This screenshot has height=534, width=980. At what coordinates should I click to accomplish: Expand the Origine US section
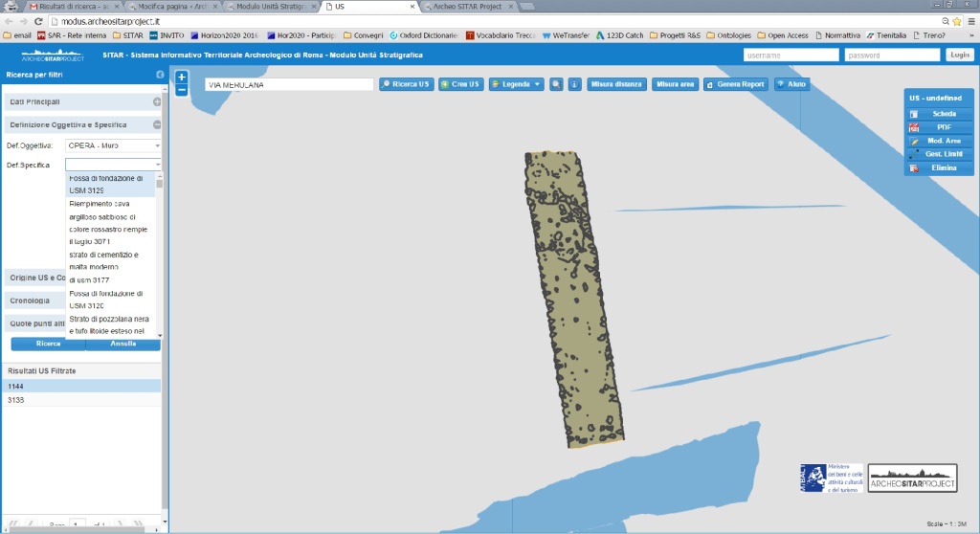[35, 278]
